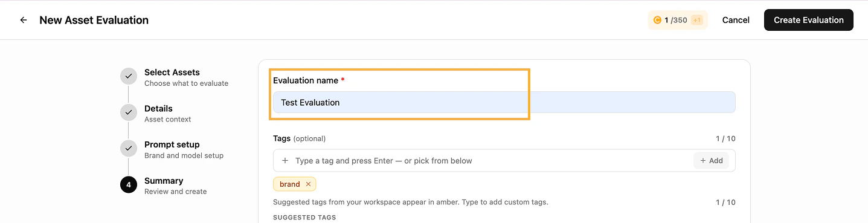Screen dimensions: 868x223
Task: Remove the brand tag with its X
Action: pyautogui.click(x=308, y=184)
